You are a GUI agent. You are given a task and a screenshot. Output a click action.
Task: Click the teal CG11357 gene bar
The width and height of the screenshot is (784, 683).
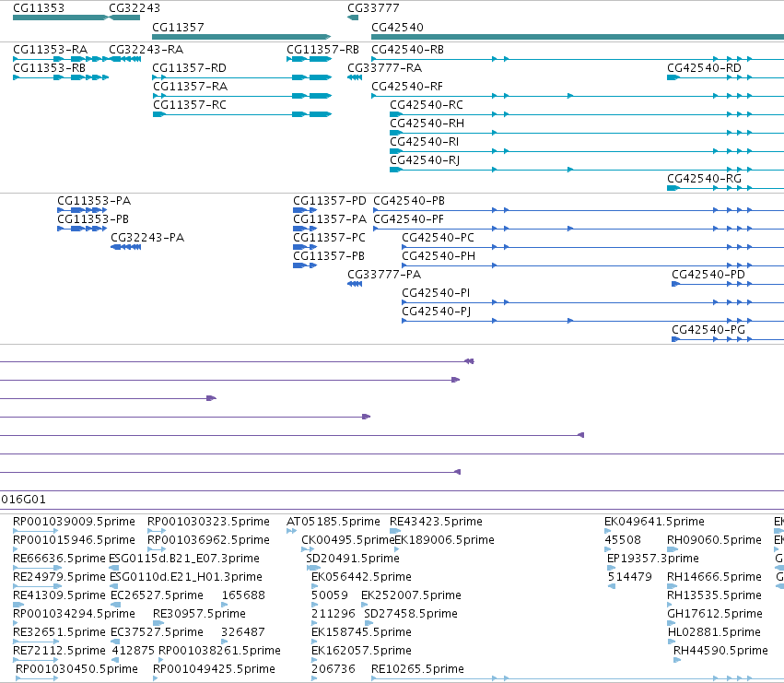click(x=241, y=37)
